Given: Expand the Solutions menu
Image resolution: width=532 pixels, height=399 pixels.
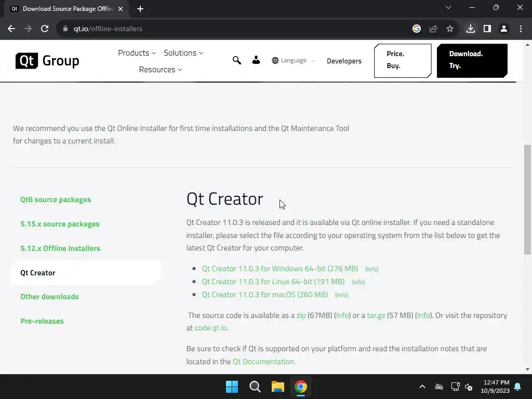Looking at the screenshot, I should point(183,53).
